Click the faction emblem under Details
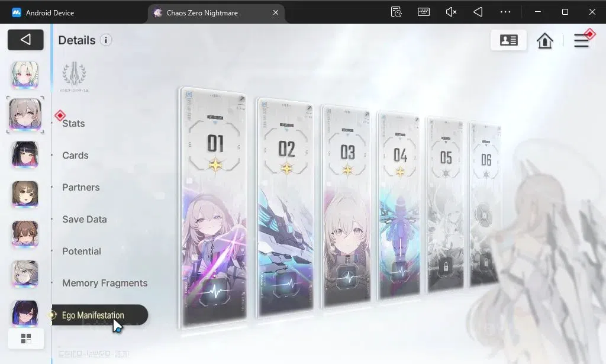Image resolution: width=606 pixels, height=364 pixels. click(74, 74)
